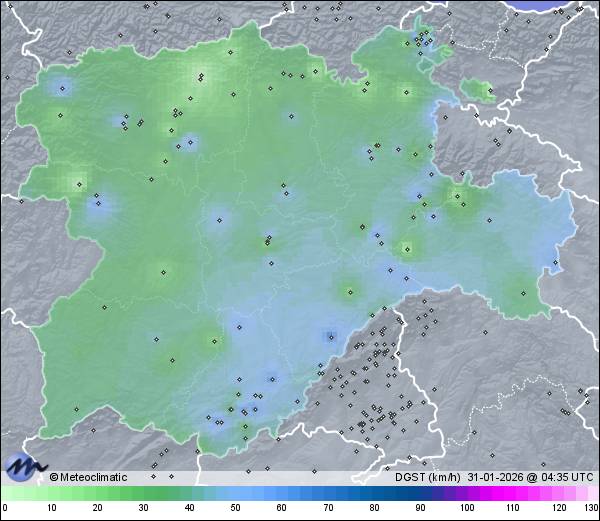This screenshot has width=600, height=521.
Task: Select the 120 km/h legend label
Action: pos(557,509)
